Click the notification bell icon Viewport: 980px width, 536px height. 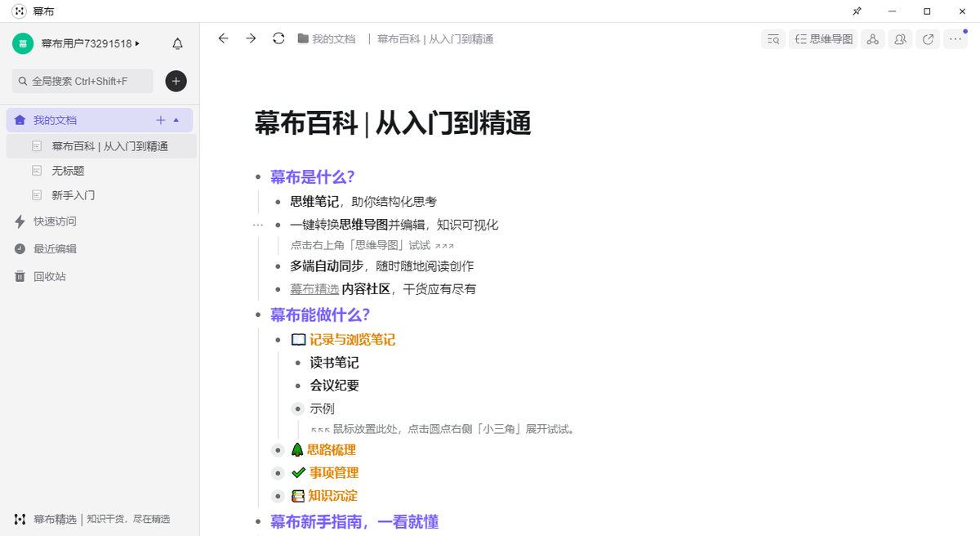click(177, 44)
